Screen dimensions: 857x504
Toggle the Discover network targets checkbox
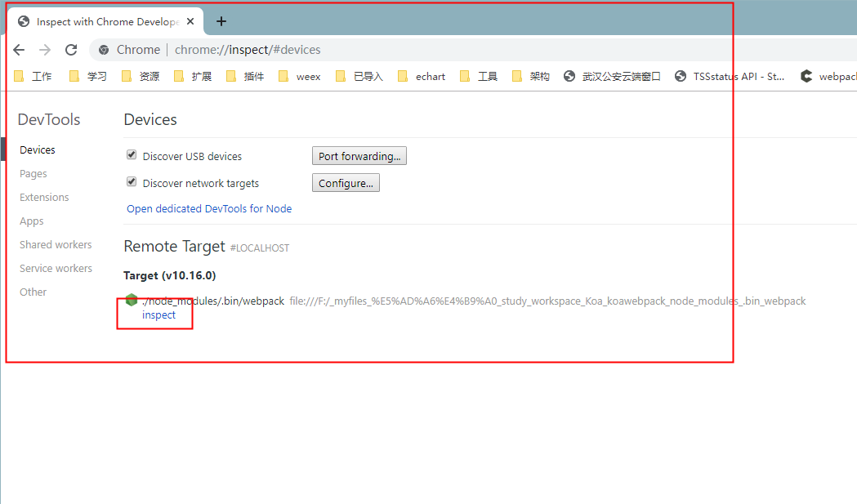point(132,181)
